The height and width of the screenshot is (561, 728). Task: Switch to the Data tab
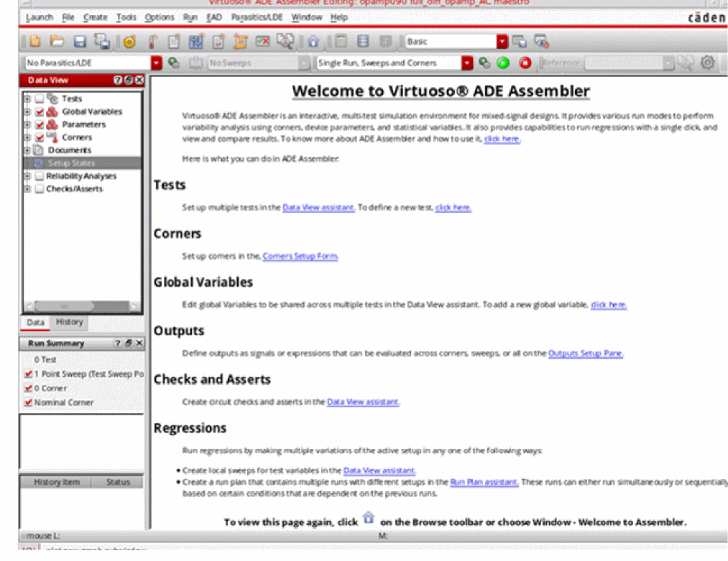(35, 322)
